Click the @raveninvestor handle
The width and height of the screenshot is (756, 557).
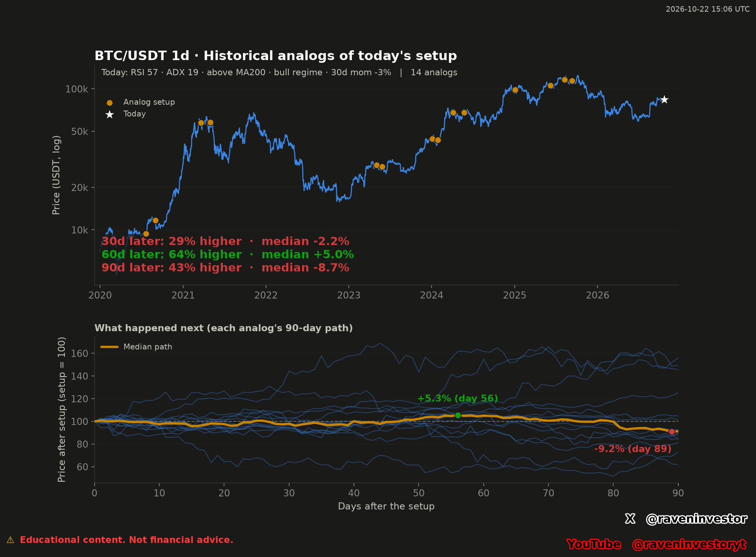click(696, 519)
